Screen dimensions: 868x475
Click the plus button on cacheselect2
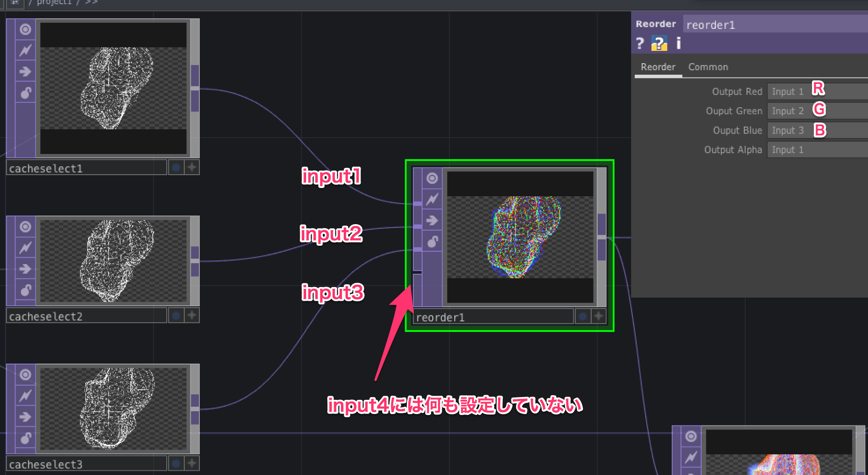[x=192, y=315]
